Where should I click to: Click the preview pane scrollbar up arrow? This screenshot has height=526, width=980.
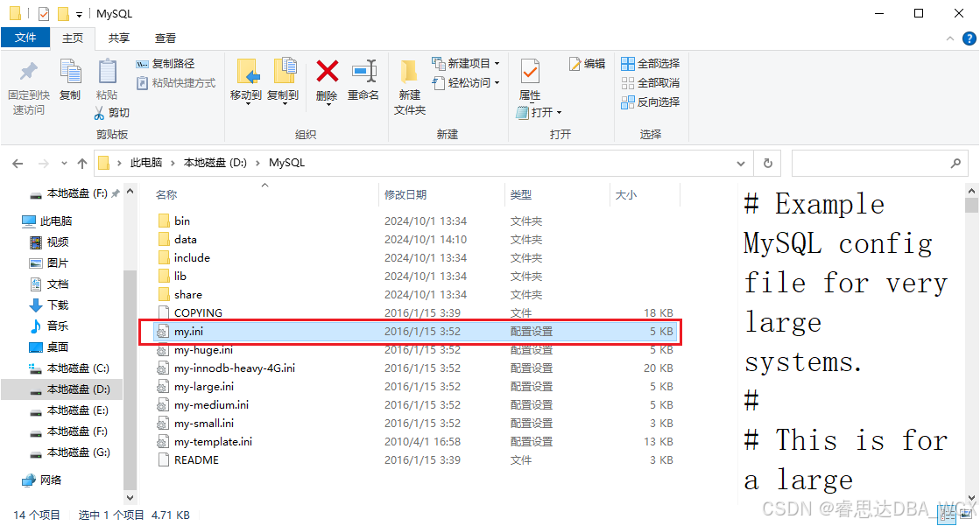[971, 191]
